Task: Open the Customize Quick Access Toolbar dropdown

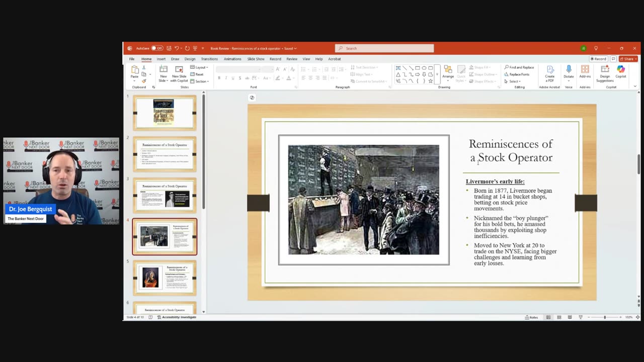Action: pos(202,48)
